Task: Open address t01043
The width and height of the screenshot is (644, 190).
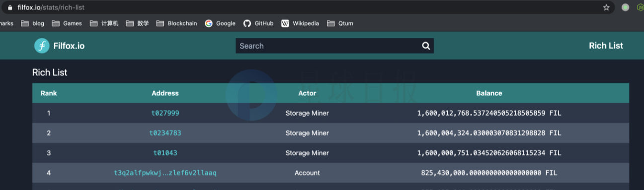Action: click(x=165, y=153)
